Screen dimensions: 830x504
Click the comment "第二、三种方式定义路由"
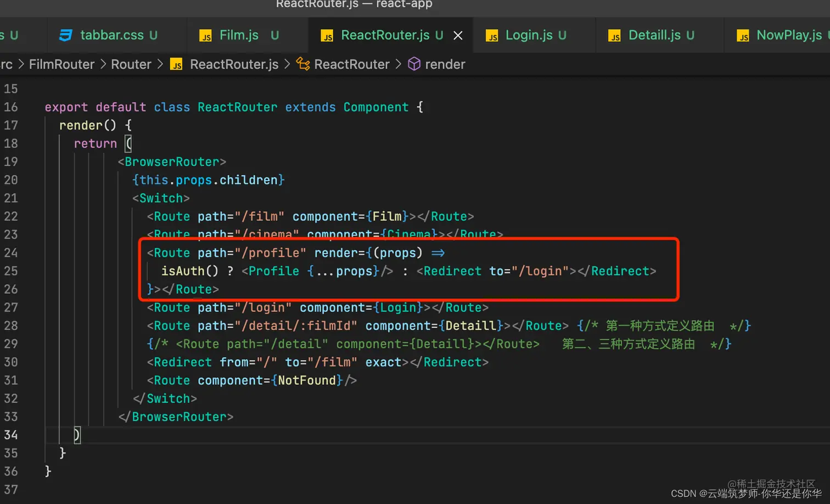(x=629, y=344)
